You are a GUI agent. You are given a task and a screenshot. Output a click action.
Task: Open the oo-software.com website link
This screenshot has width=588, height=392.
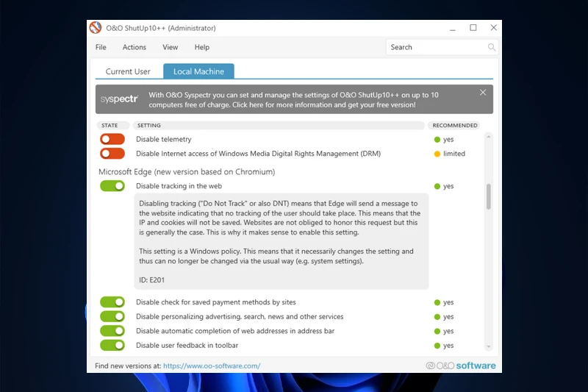pos(212,366)
